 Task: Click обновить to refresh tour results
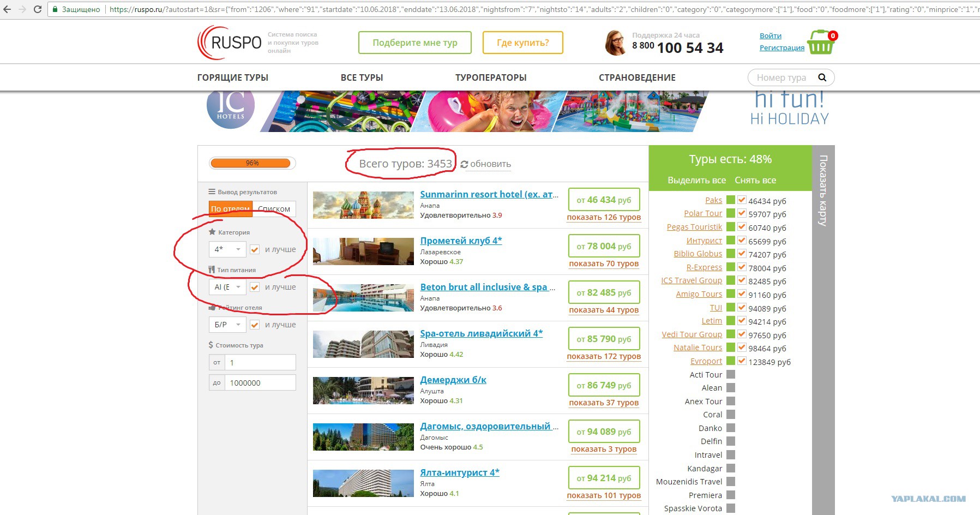pyautogui.click(x=486, y=164)
